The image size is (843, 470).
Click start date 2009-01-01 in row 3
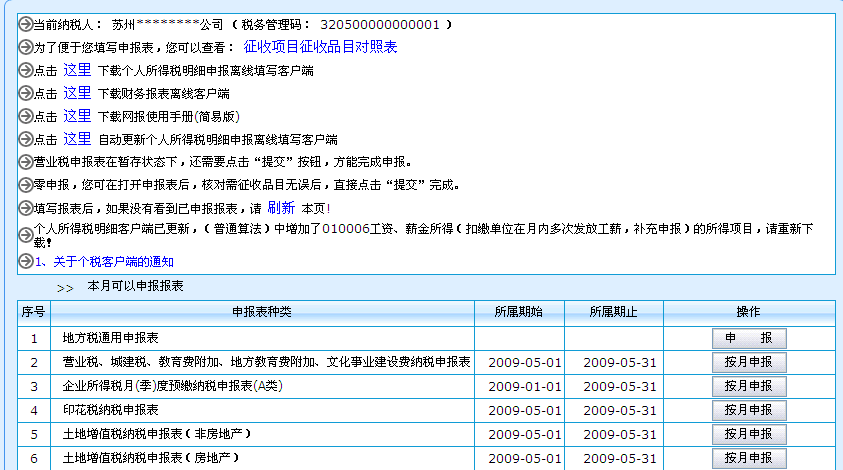(525, 387)
